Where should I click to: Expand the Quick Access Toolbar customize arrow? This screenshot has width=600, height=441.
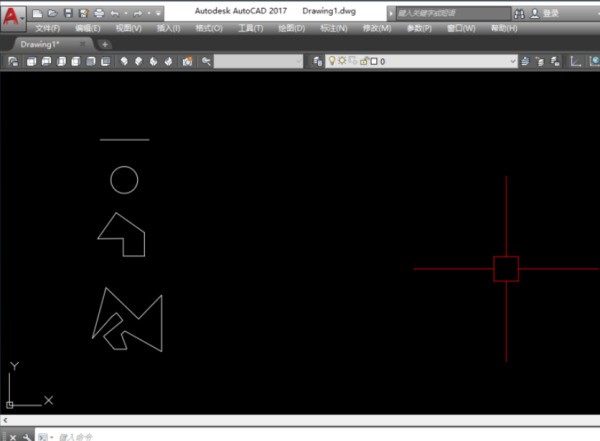click(x=160, y=13)
